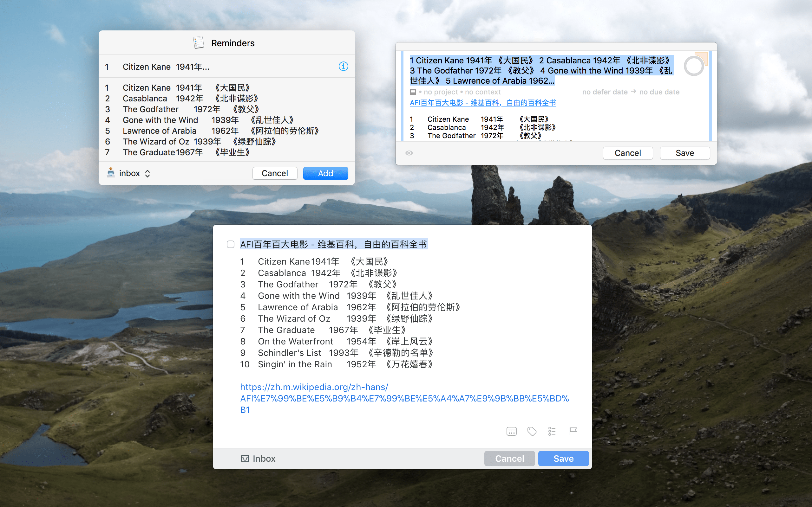Open the Inbox destination picker in Things
This screenshot has width=812, height=507.
click(259, 459)
